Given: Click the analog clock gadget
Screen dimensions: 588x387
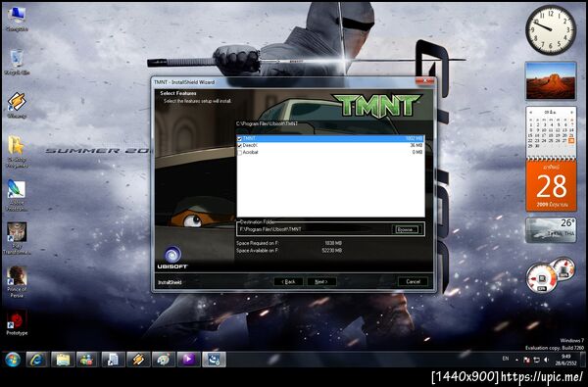Looking at the screenshot, I should 551,30.
